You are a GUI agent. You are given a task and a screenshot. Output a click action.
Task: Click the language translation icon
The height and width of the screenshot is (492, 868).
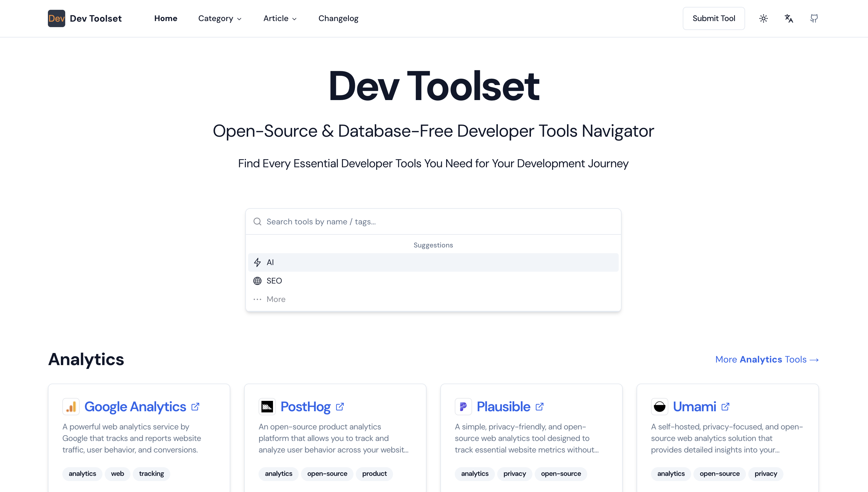pyautogui.click(x=789, y=18)
